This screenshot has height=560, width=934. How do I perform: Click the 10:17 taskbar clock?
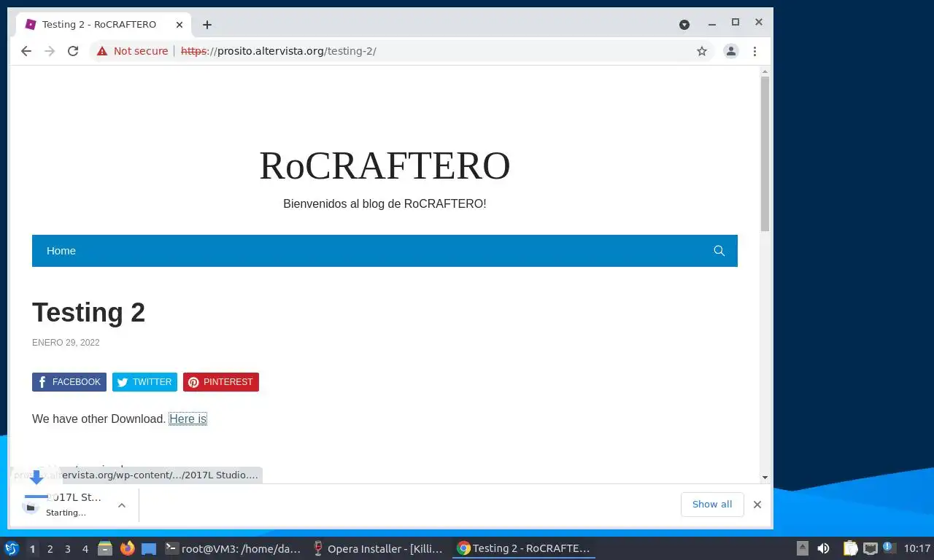(917, 548)
